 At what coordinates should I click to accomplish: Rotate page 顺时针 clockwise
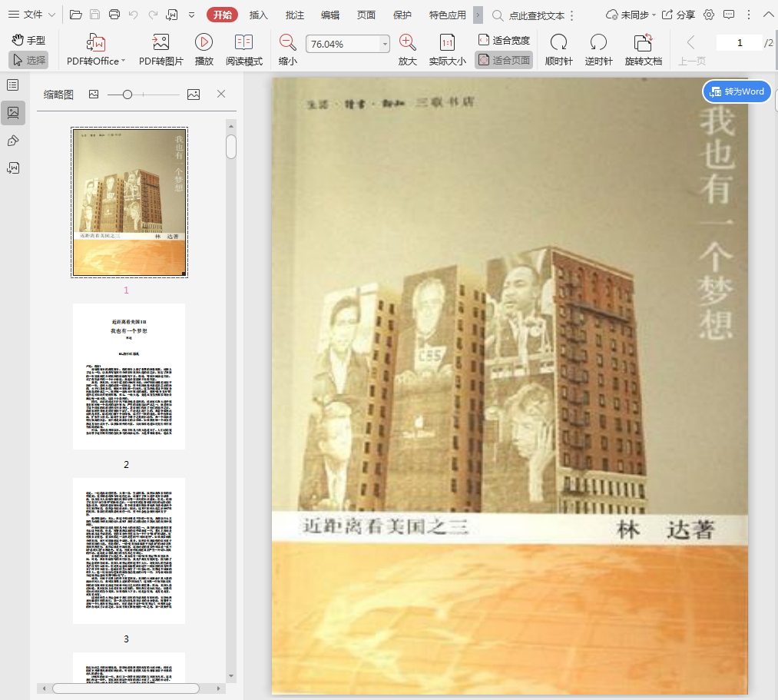coord(558,50)
